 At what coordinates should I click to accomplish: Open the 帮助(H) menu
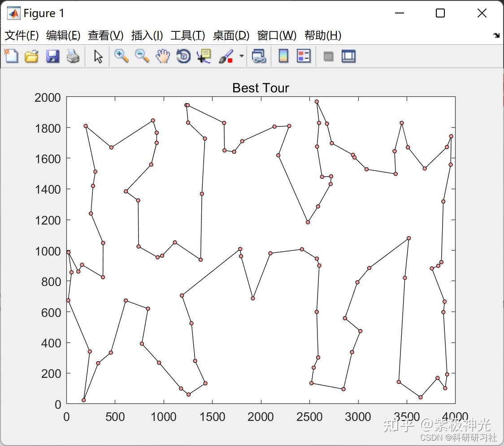[323, 35]
